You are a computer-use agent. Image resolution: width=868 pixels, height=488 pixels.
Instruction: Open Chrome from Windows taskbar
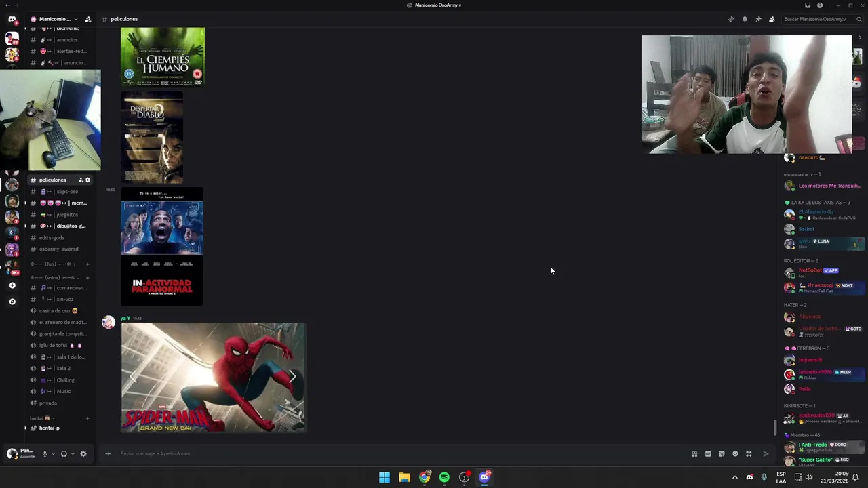coord(425,477)
